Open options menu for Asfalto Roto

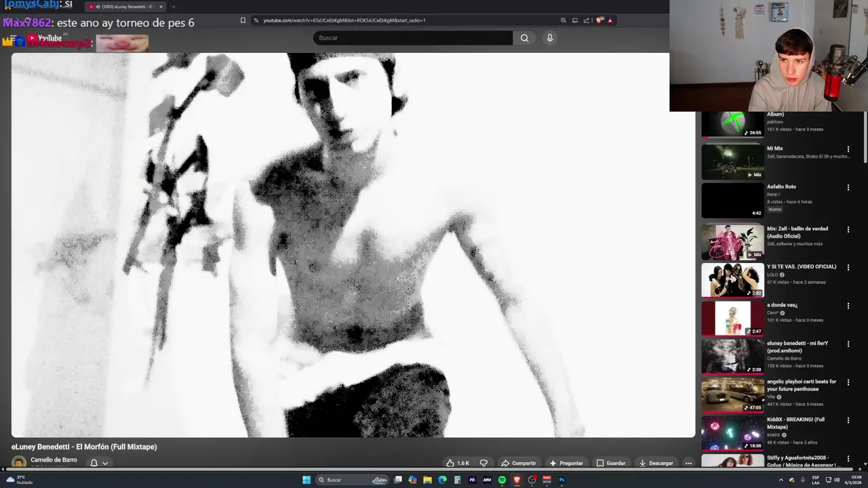(848, 188)
